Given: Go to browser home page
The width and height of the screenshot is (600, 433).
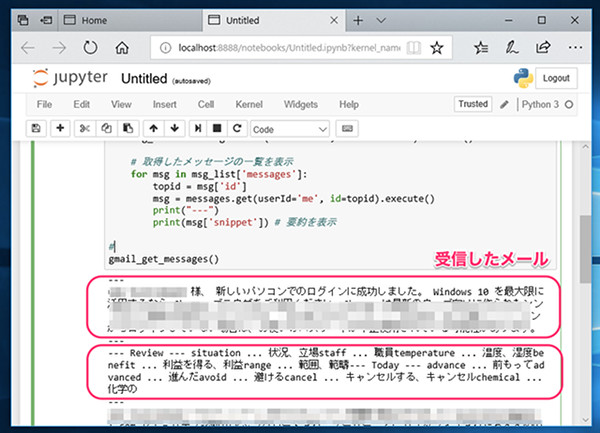Looking at the screenshot, I should point(122,48).
